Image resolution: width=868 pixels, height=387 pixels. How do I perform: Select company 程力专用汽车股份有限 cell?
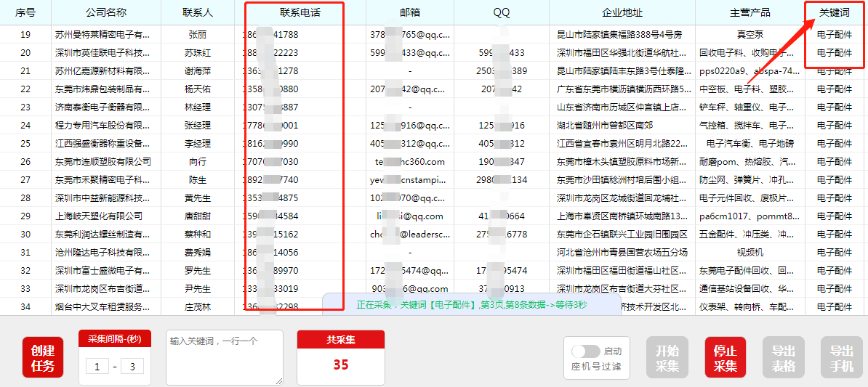[x=103, y=126]
